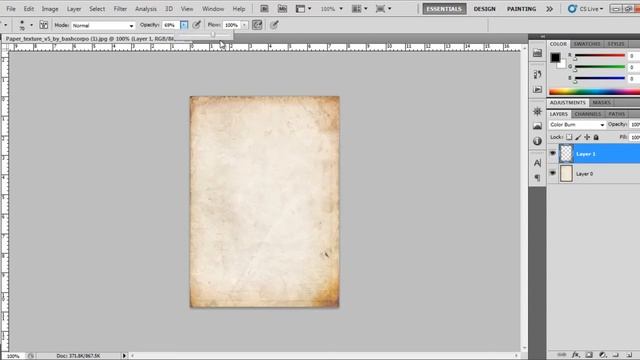The height and width of the screenshot is (360, 640).
Task: Switch to the Masks panel tab
Action: tap(602, 102)
